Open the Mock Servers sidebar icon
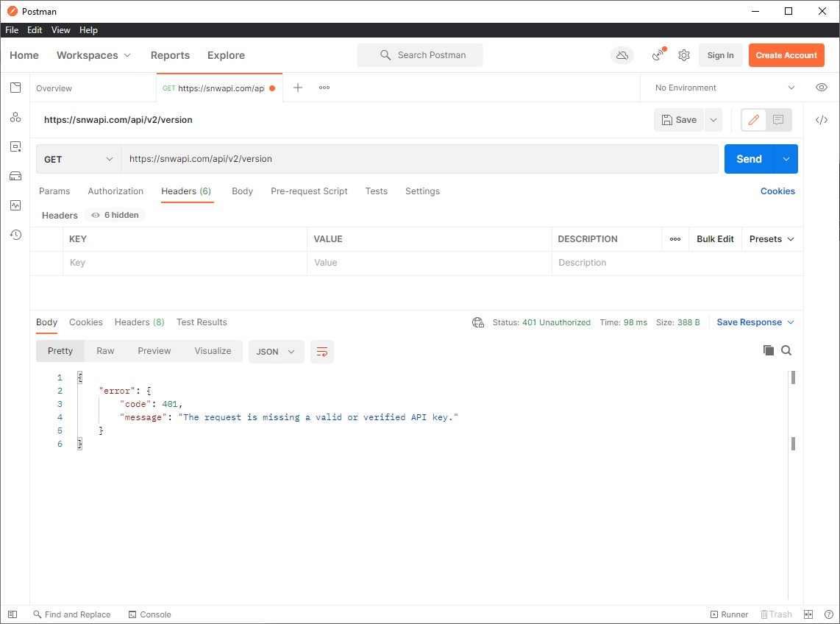Viewport: 840px width, 624px height. coord(15,176)
